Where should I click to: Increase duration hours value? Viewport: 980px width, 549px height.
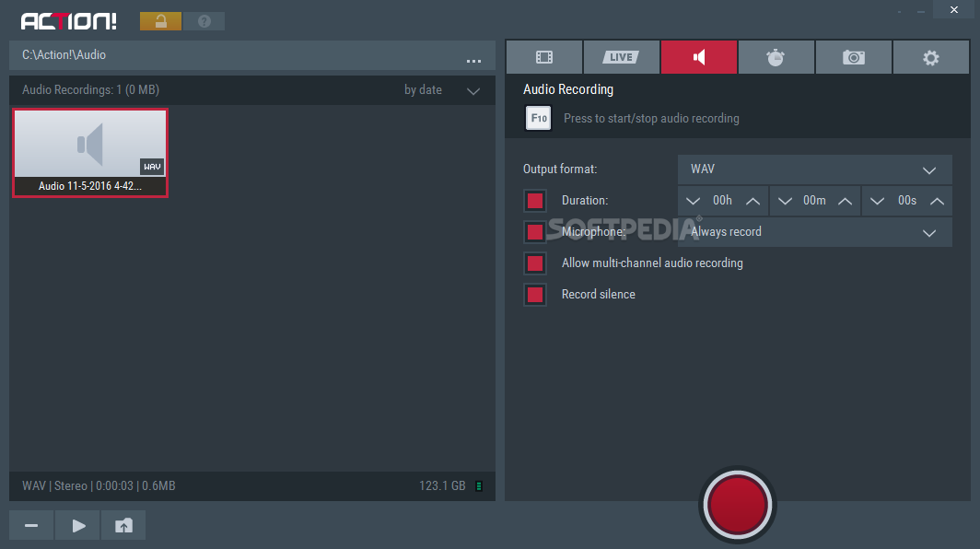pos(753,201)
